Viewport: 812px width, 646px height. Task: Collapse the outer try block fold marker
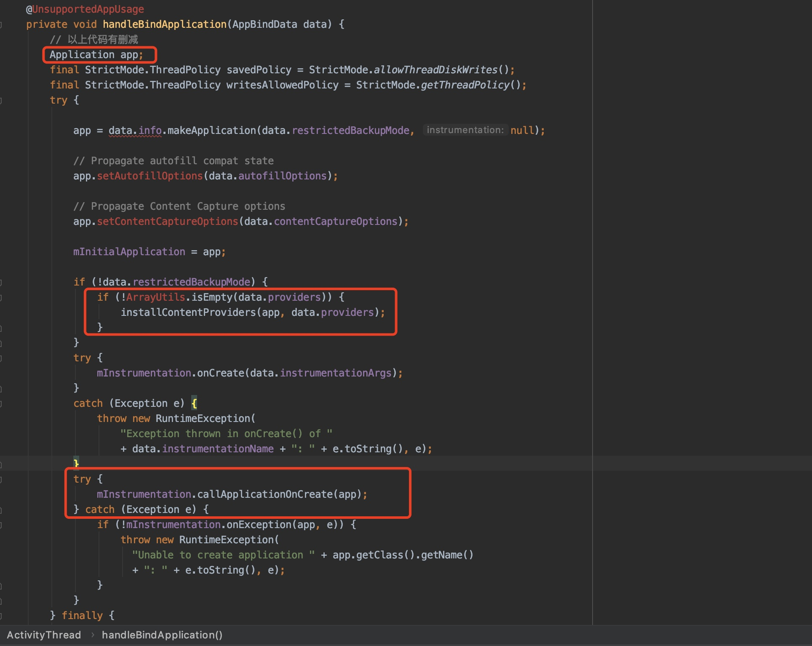point(1,100)
